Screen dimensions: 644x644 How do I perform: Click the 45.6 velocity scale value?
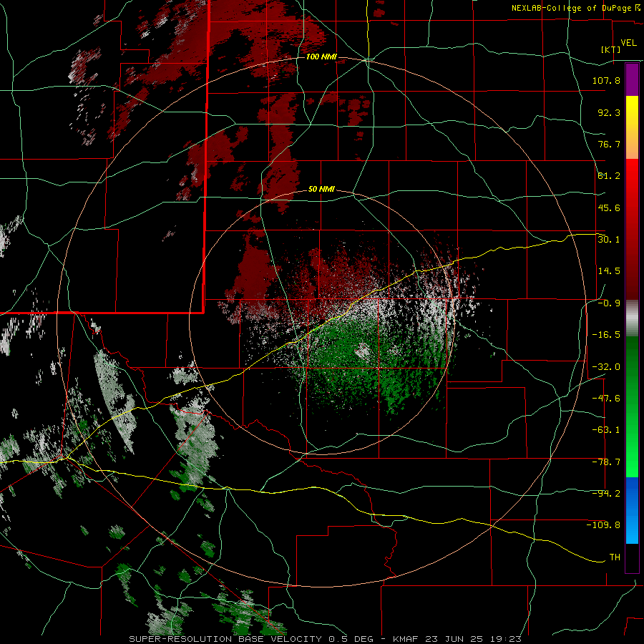609,208
